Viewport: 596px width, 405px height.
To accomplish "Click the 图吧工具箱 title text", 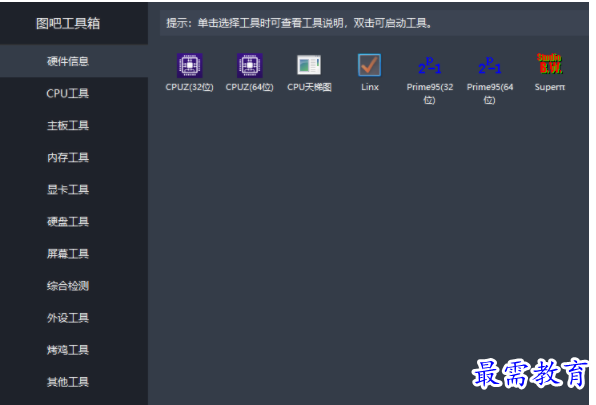I will coord(68,24).
